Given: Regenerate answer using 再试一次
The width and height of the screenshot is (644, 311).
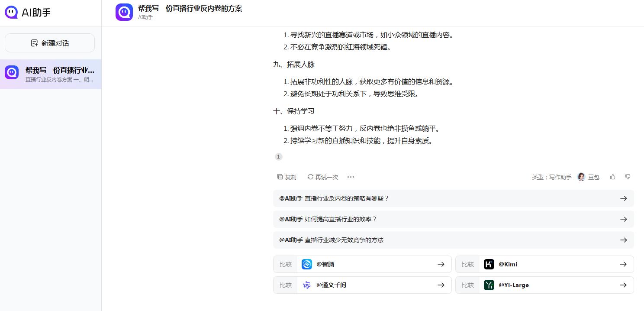Looking at the screenshot, I should [x=322, y=177].
